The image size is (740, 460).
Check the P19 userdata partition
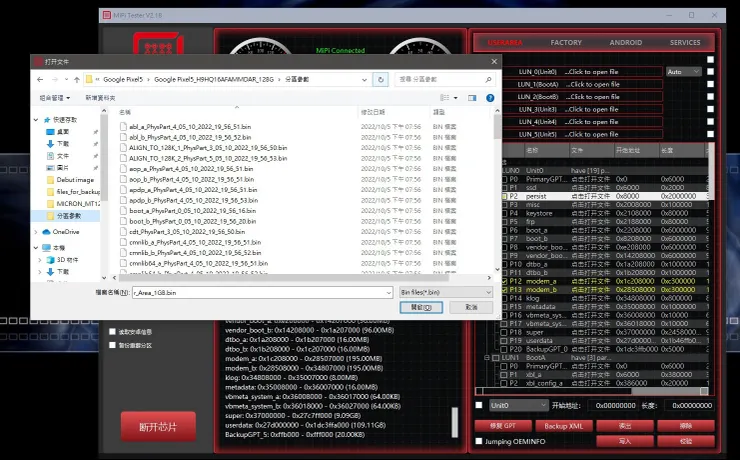tap(505, 341)
